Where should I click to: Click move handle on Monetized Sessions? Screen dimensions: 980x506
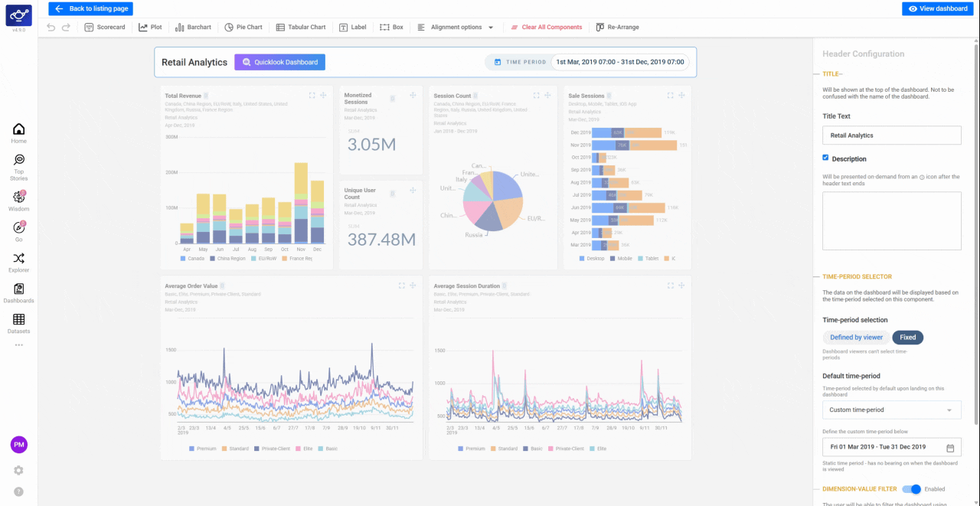(413, 96)
